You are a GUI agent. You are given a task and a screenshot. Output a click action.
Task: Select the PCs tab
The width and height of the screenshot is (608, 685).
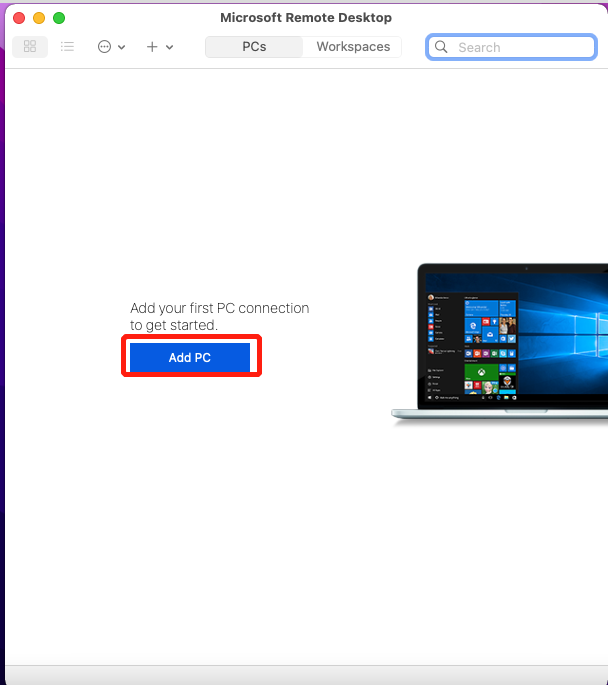(254, 47)
